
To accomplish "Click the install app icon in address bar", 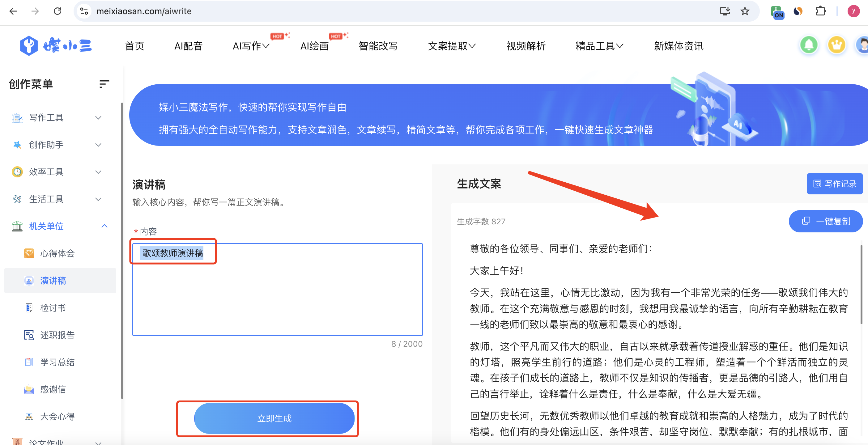I will click(x=725, y=11).
